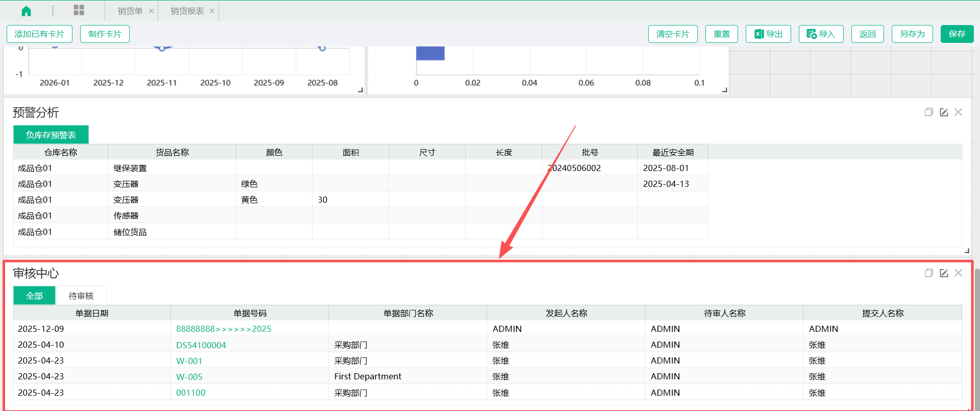Select the 全部 tab in 审核中心

[34, 296]
